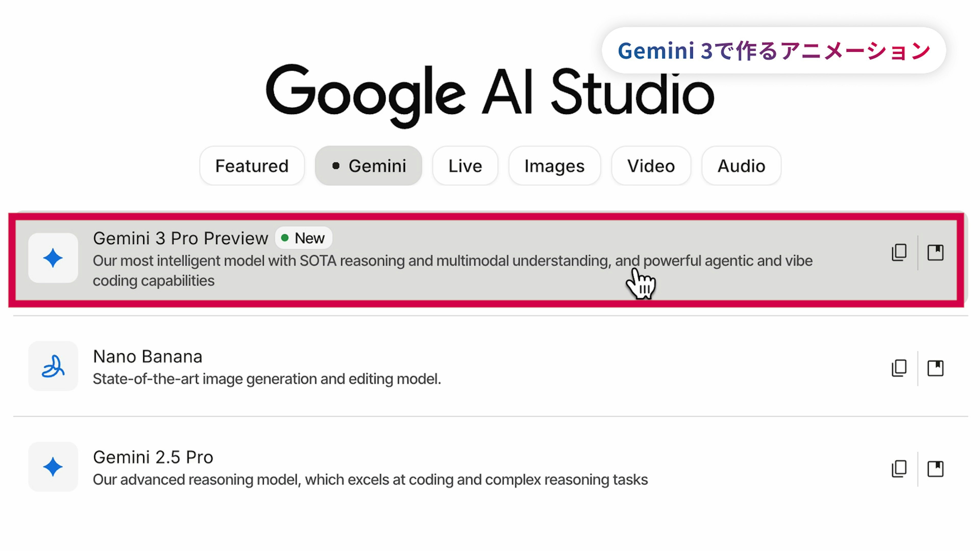Screen dimensions: 980x551
Task: Click the Nano Banana banana icon
Action: [x=53, y=366]
